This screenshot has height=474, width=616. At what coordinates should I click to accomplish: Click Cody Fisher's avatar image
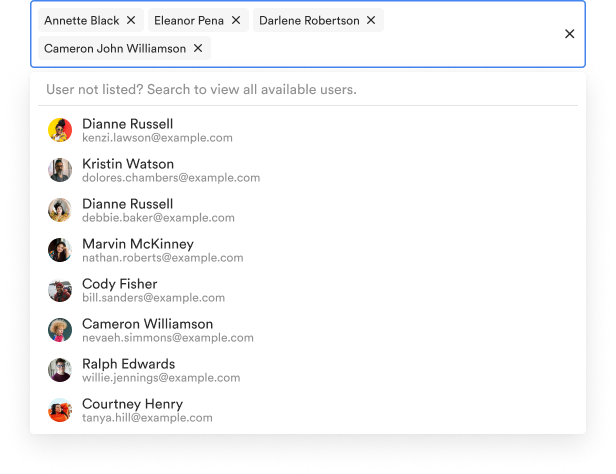coord(60,290)
